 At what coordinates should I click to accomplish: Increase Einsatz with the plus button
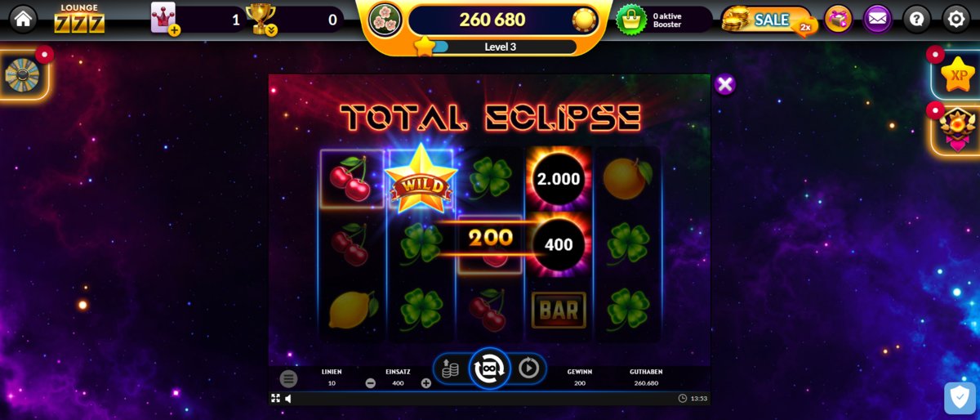click(x=426, y=383)
